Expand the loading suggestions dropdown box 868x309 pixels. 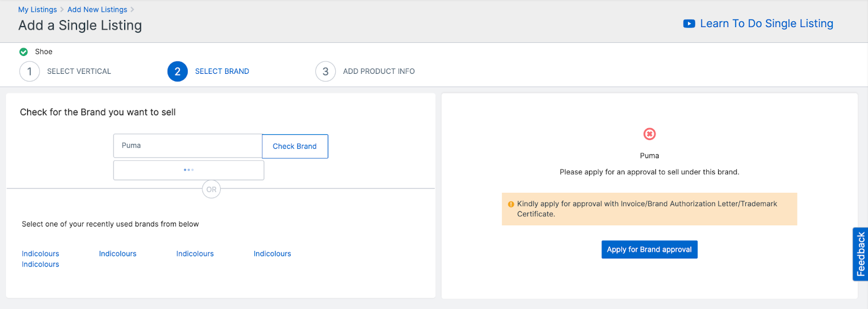(189, 170)
